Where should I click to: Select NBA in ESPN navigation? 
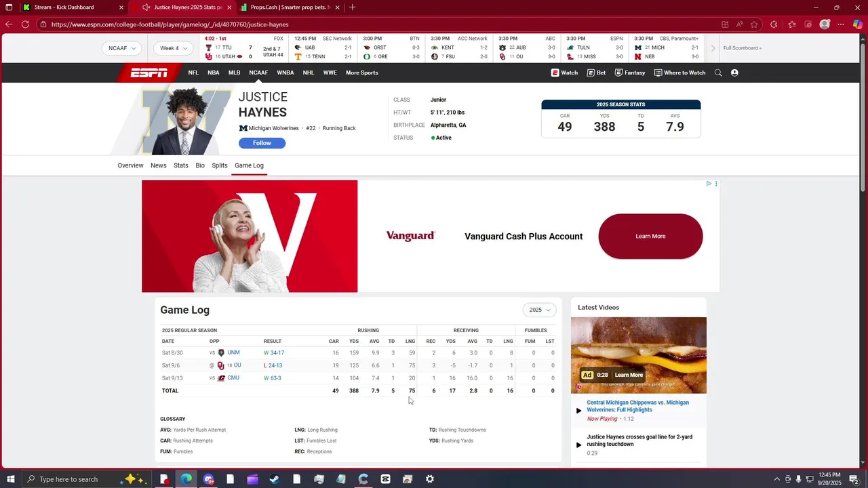pyautogui.click(x=213, y=73)
